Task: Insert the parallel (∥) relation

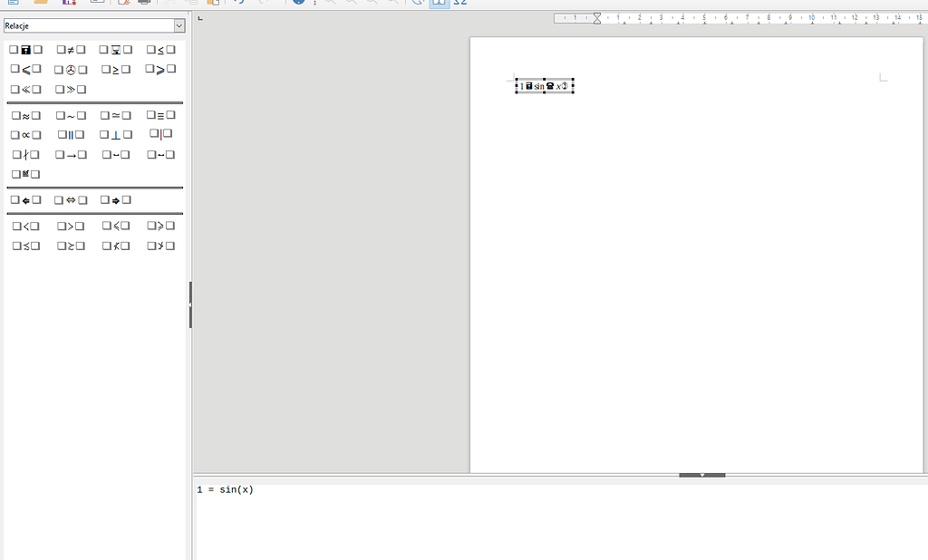Action: [71, 135]
